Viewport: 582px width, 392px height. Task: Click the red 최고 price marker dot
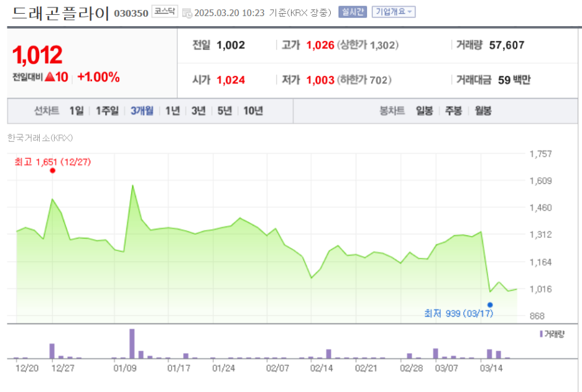53,171
